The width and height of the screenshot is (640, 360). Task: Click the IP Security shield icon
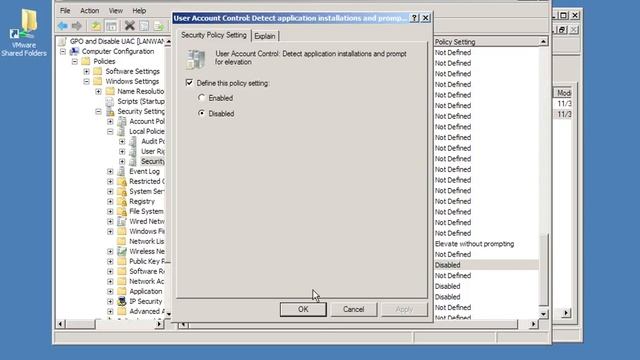click(122, 302)
